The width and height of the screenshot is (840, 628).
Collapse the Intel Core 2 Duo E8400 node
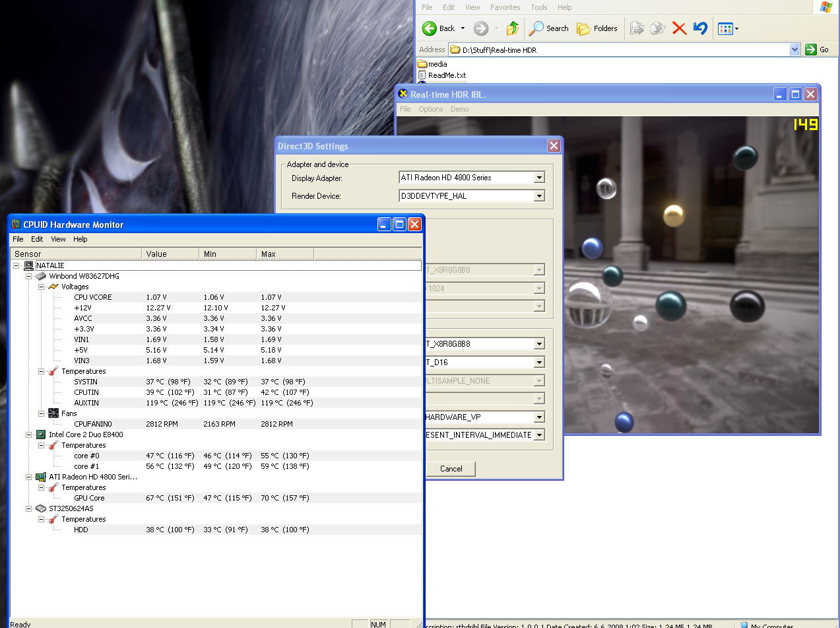point(29,435)
